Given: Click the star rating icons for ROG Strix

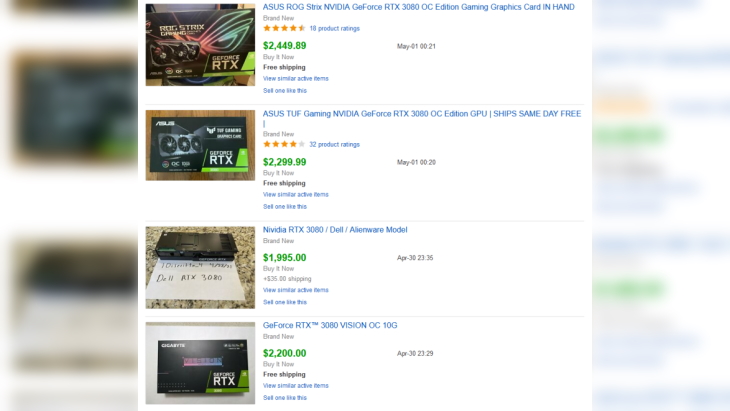Looking at the screenshot, I should pyautogui.click(x=284, y=28).
